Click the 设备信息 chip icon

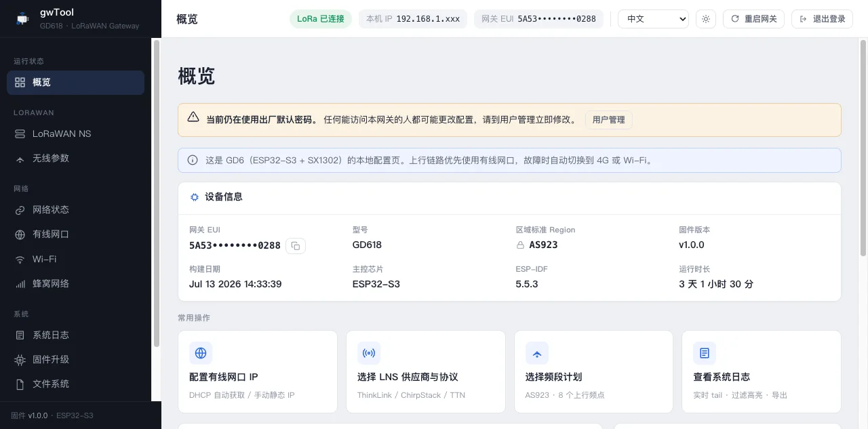pyautogui.click(x=195, y=197)
